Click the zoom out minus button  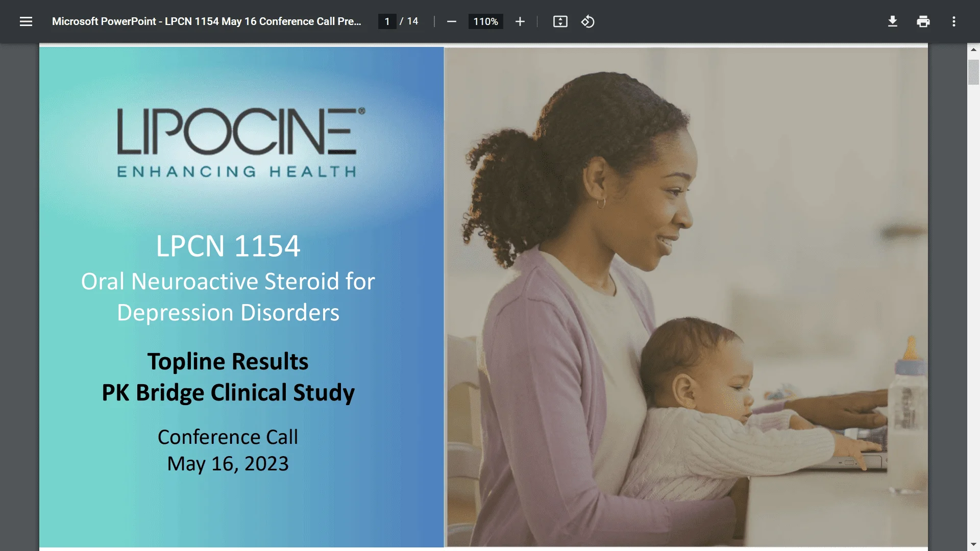point(451,21)
